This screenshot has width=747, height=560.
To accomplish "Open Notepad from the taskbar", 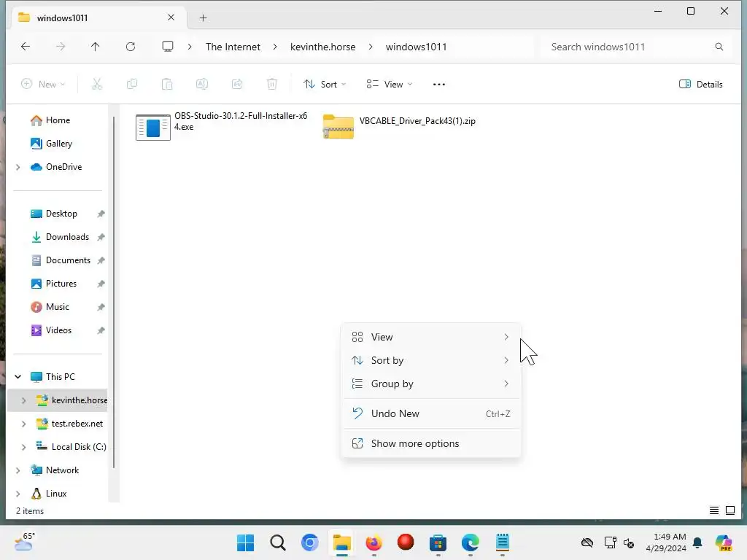I will coord(502,542).
